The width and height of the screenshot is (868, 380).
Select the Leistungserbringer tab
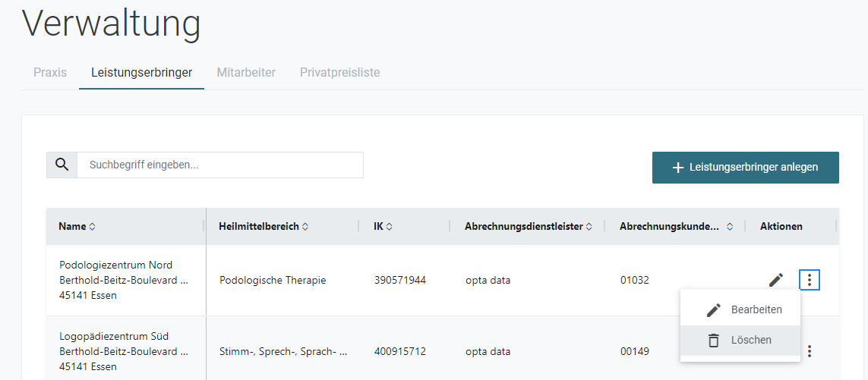pos(142,73)
